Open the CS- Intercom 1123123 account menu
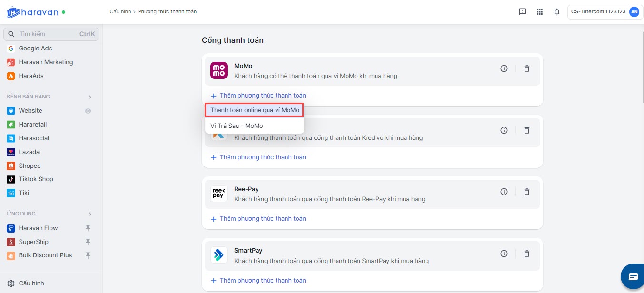The width and height of the screenshot is (644, 293). (604, 12)
